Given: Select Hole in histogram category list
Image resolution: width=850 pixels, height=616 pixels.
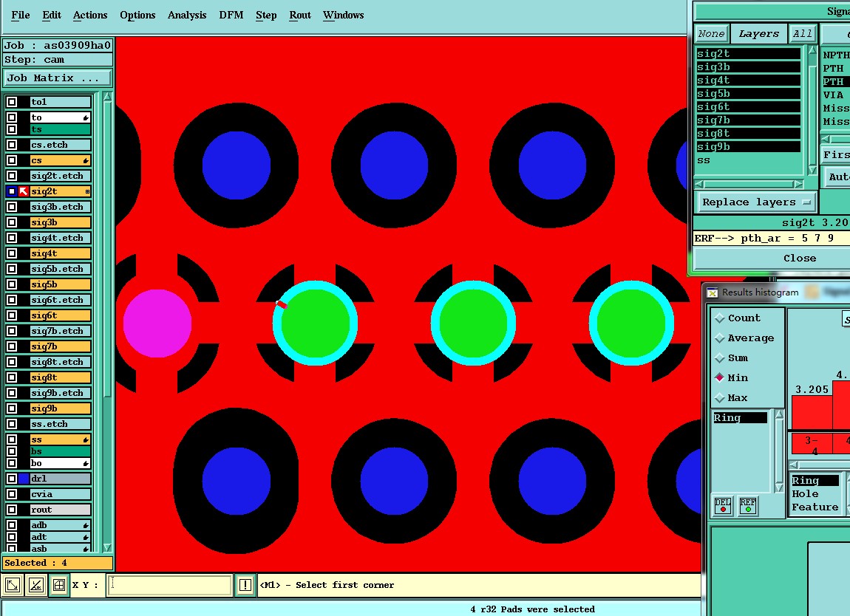Looking at the screenshot, I should (805, 494).
